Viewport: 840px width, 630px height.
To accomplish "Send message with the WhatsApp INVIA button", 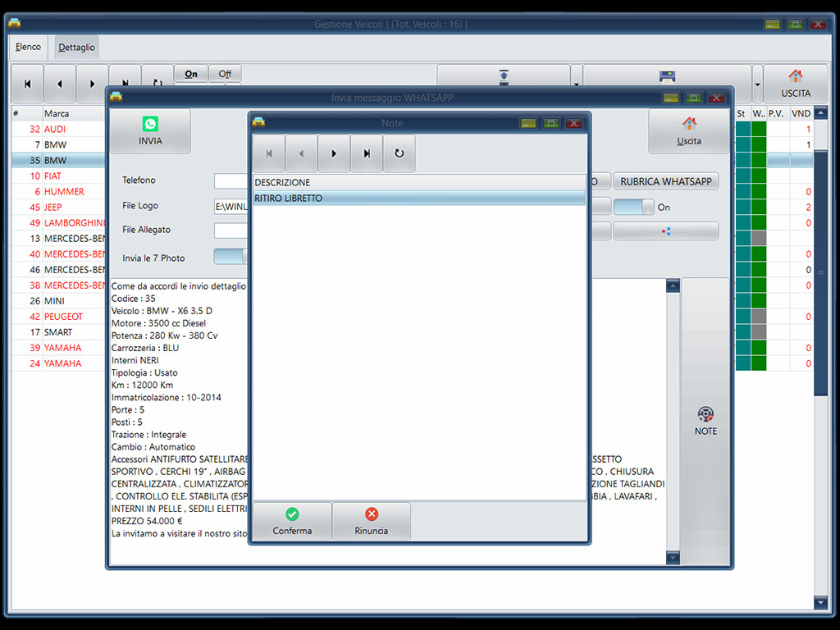I will coord(150,131).
